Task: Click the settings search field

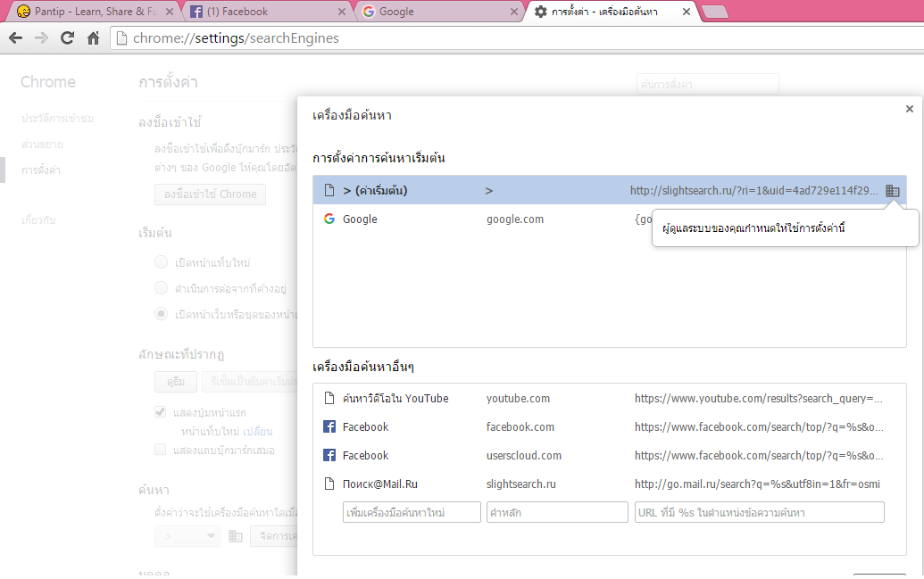Action: point(708,84)
